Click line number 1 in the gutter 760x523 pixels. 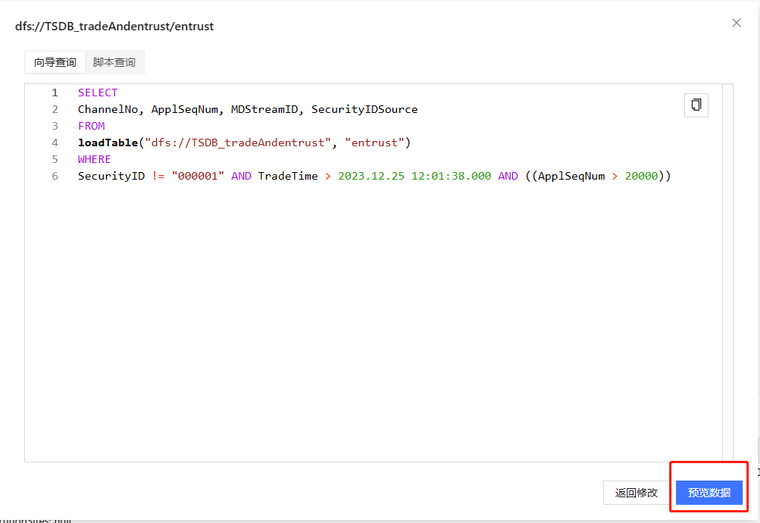tap(55, 93)
